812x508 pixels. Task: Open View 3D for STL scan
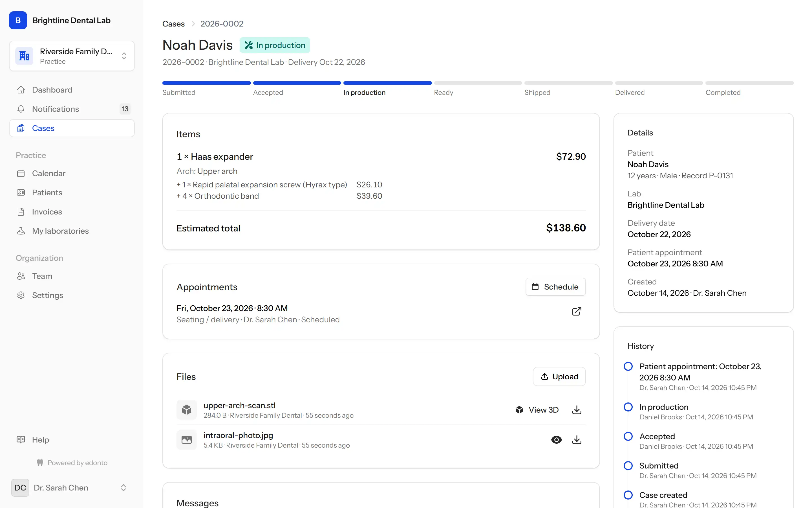[x=537, y=410]
